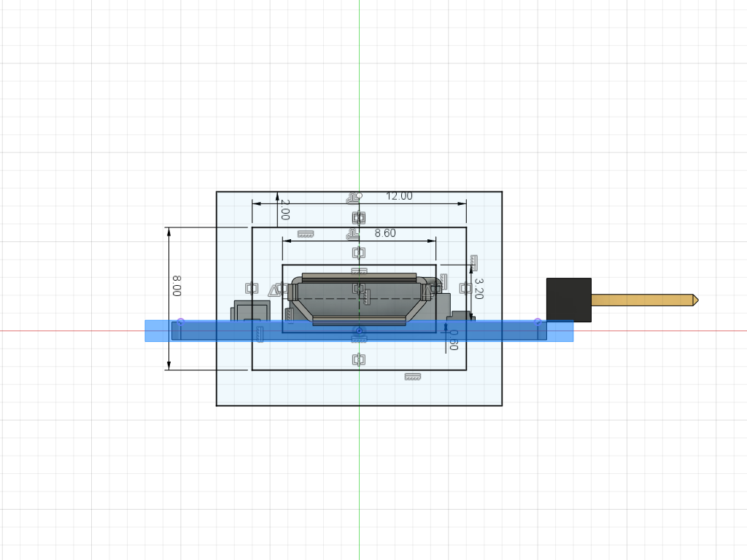Click the 2.00 offset dimension

click(285, 209)
